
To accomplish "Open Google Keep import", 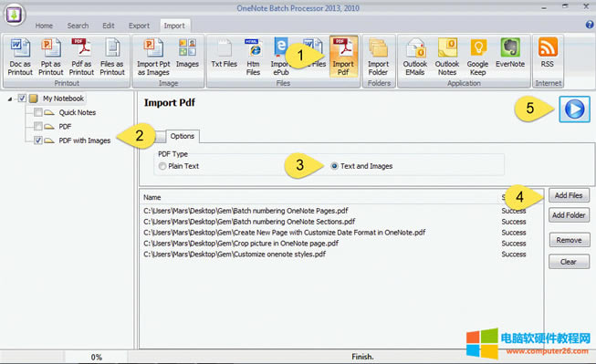I will (477, 57).
